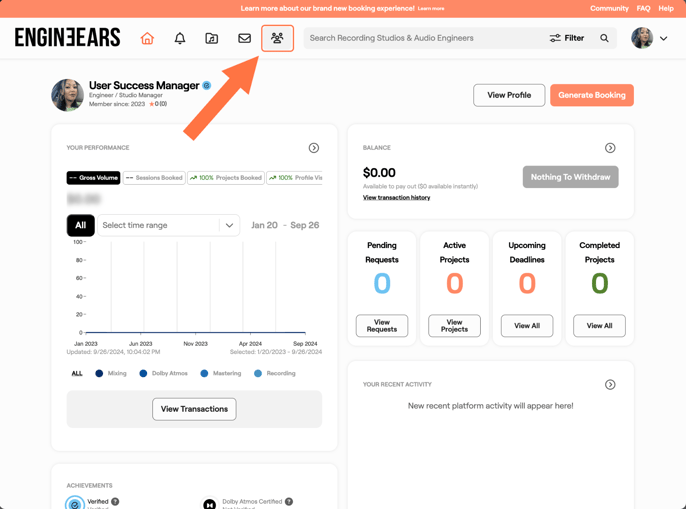Open the projects folder icon
Screen dimensions: 686x509
point(212,39)
